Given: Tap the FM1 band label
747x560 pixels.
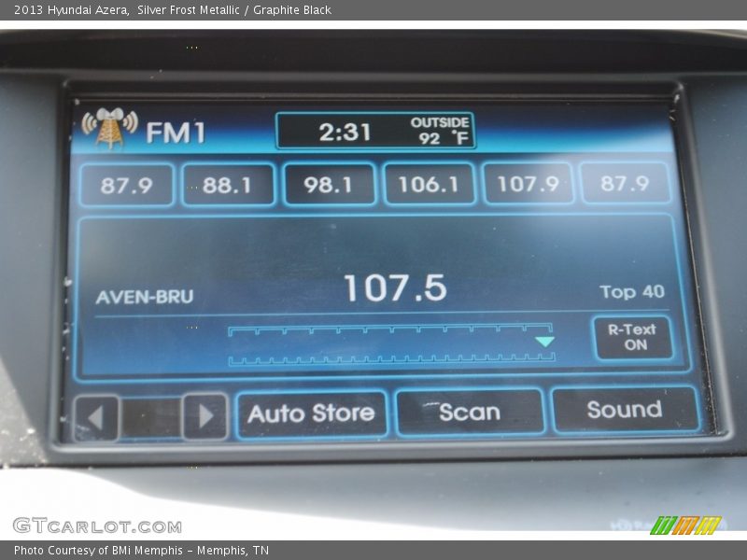Looking at the screenshot, I should point(176,132).
